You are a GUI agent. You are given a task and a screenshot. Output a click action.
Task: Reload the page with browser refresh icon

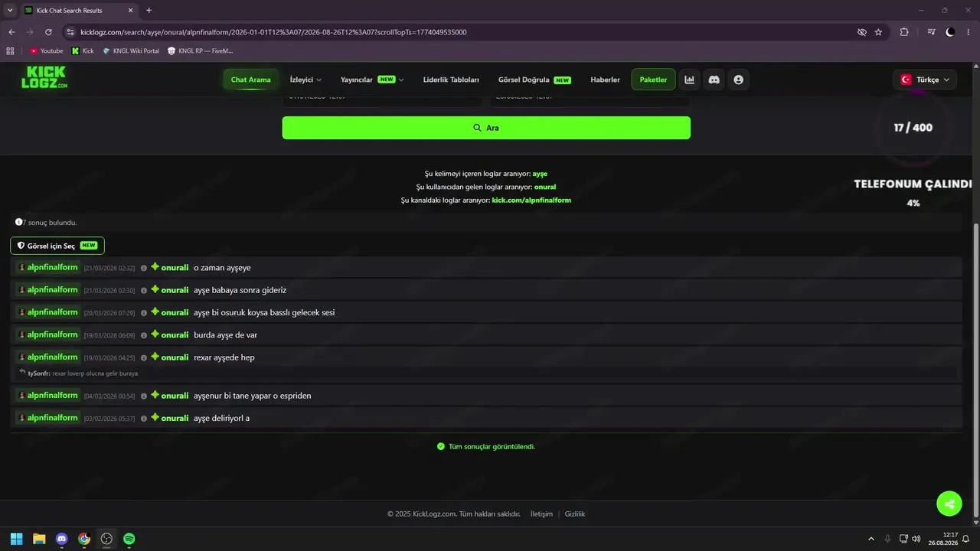coord(48,32)
